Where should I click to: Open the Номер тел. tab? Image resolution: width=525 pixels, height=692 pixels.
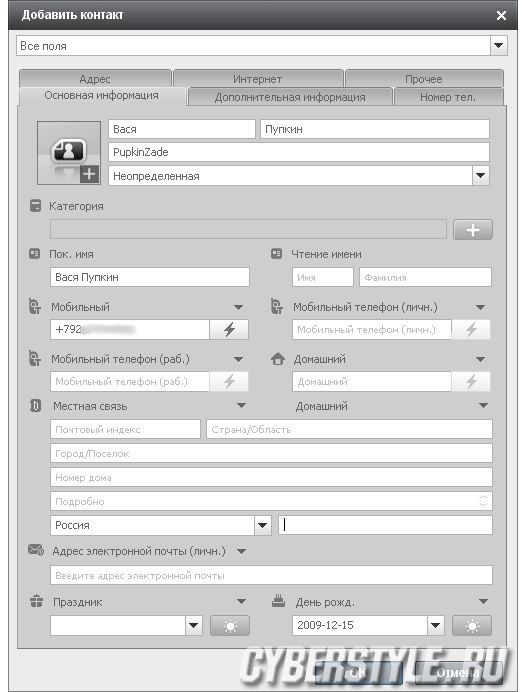[x=448, y=97]
